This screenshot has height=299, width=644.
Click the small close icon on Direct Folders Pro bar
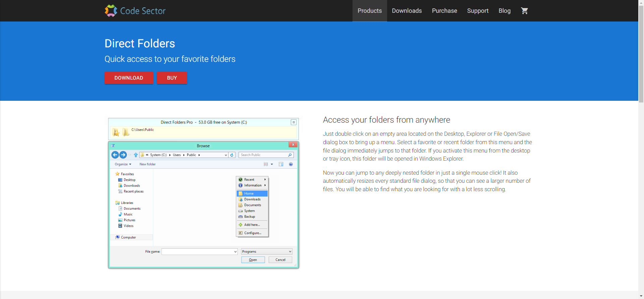click(x=293, y=122)
